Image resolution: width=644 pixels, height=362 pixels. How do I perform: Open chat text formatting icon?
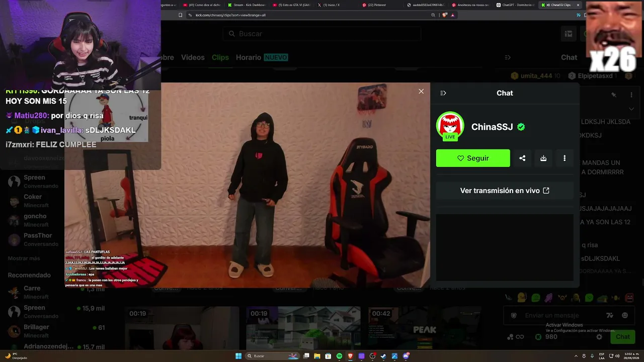610,315
